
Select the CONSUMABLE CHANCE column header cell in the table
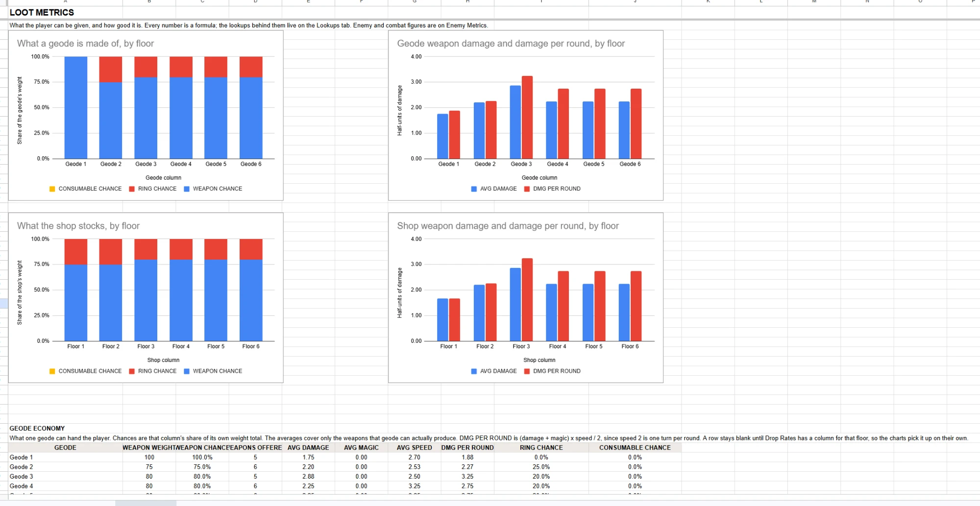tap(635, 448)
